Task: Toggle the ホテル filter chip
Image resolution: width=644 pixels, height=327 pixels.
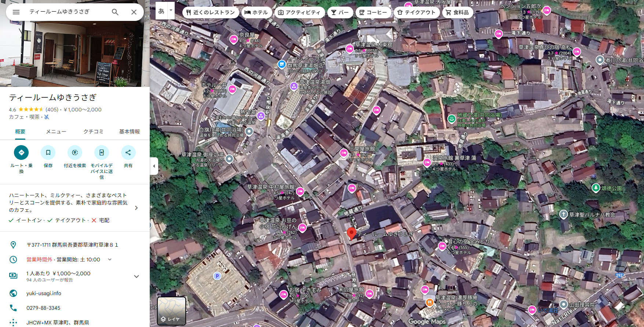Action: pyautogui.click(x=256, y=12)
